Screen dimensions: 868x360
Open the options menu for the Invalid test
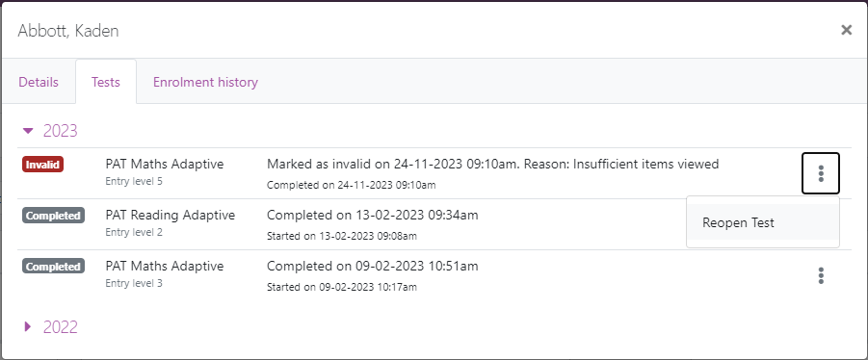(821, 173)
